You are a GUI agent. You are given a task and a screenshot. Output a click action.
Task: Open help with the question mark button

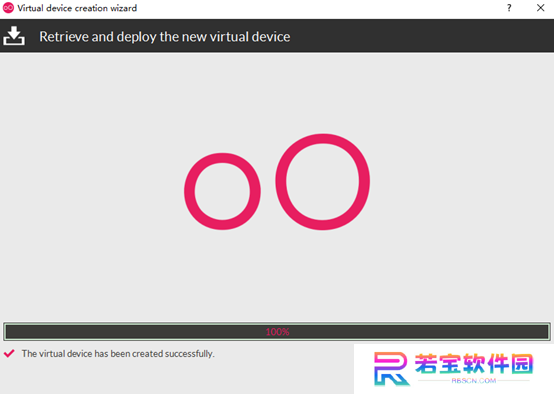pos(509,8)
